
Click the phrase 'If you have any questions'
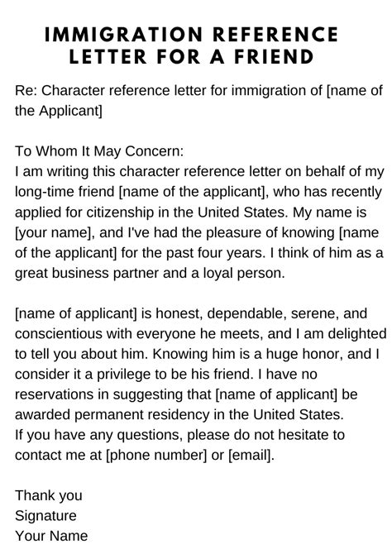pyautogui.click(x=98, y=435)
